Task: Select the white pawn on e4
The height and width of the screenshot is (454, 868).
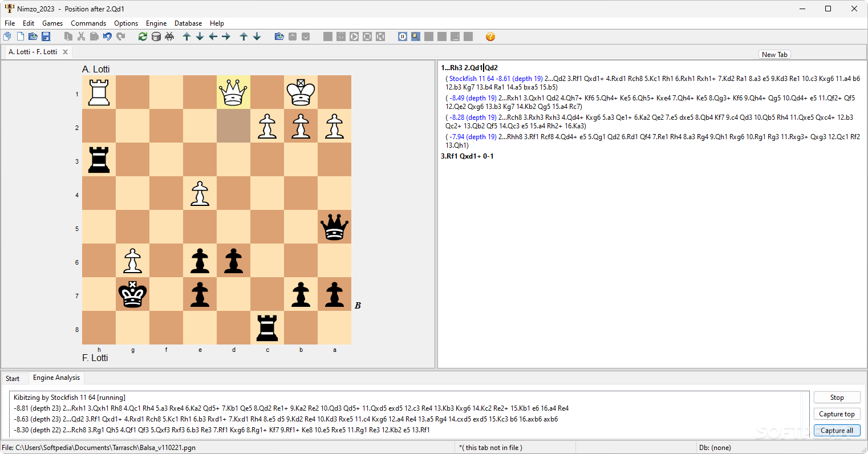Action: click(200, 193)
